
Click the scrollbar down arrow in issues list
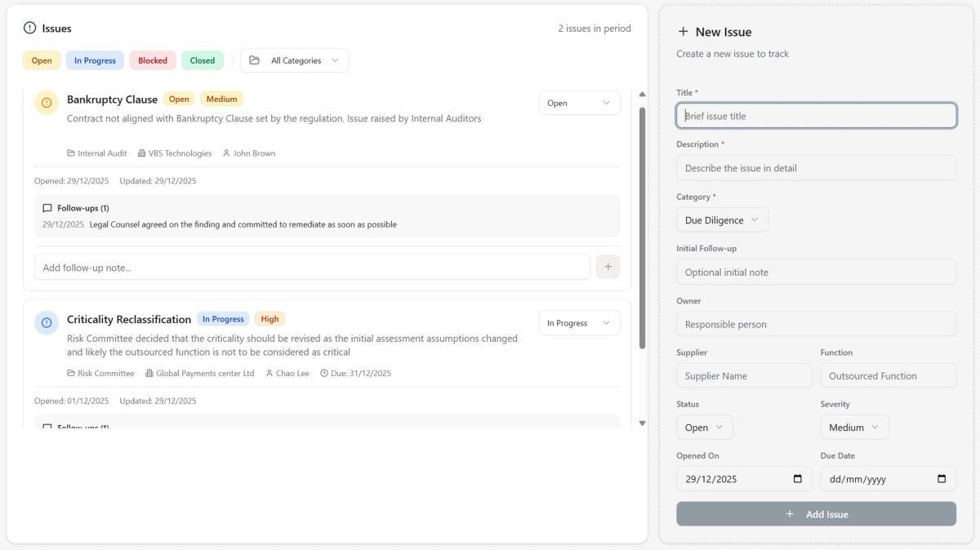[642, 423]
